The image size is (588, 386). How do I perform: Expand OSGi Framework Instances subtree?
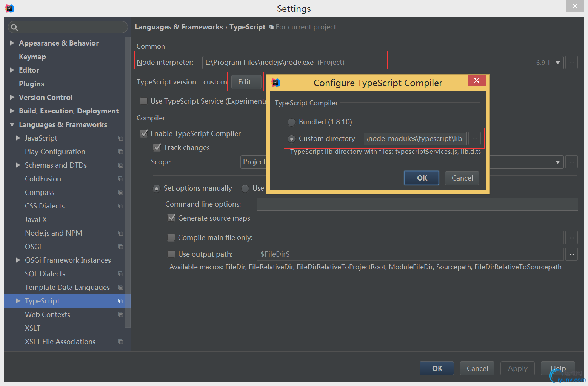tap(18, 260)
